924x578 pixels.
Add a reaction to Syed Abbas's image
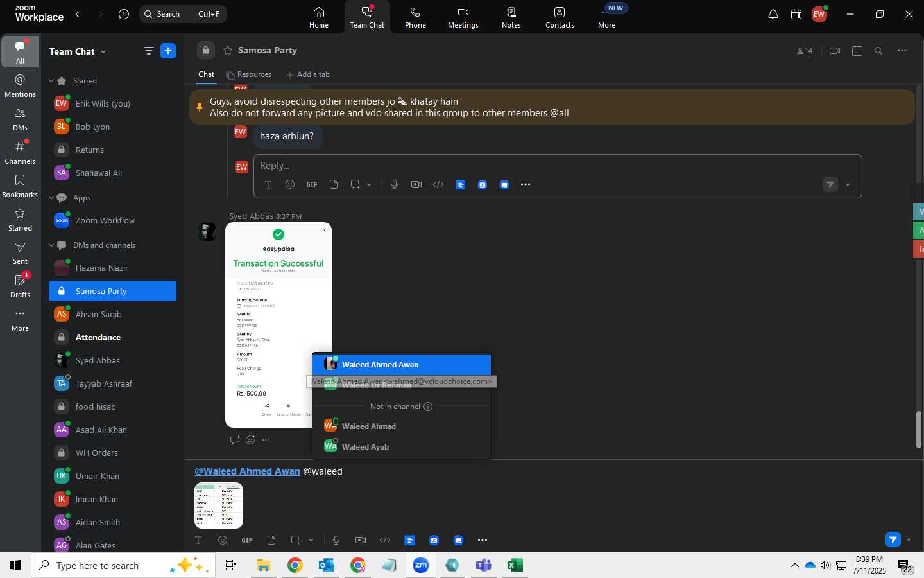tap(250, 440)
